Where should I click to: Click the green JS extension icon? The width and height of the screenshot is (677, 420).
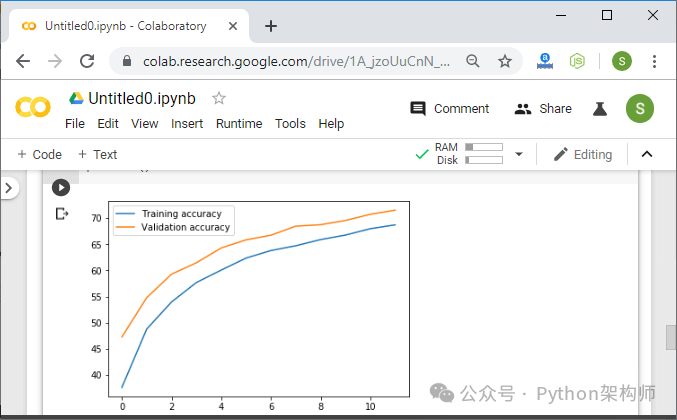577,61
